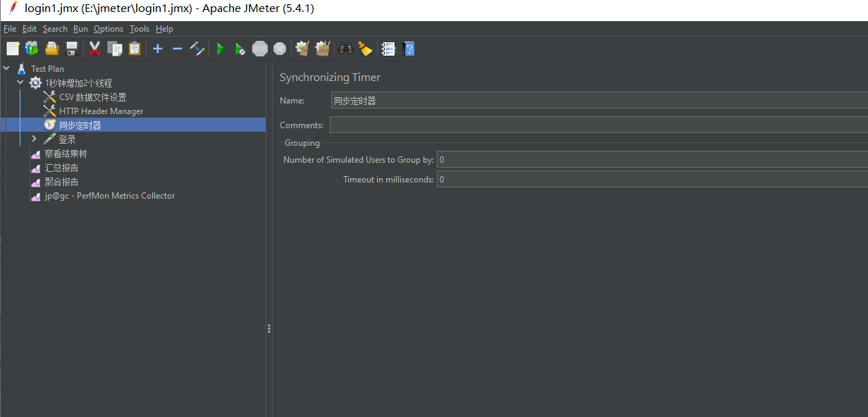Click the New test plan toolbar icon
Image resolution: width=868 pixels, height=417 pixels.
(x=13, y=49)
